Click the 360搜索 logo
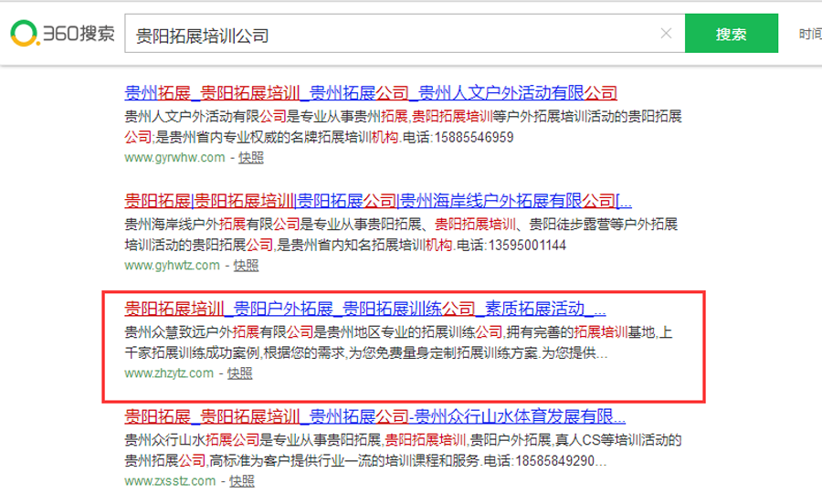Viewport: 822px width, 504px height. click(x=62, y=34)
